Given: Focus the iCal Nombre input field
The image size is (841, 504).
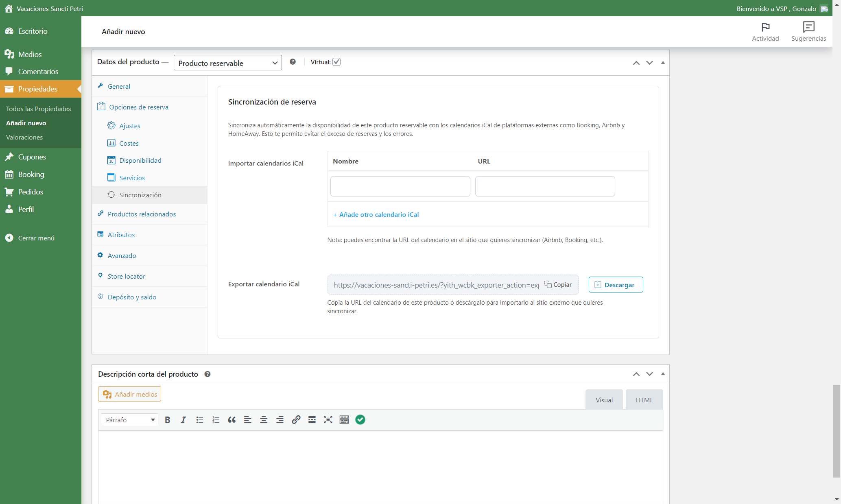Looking at the screenshot, I should 400,186.
